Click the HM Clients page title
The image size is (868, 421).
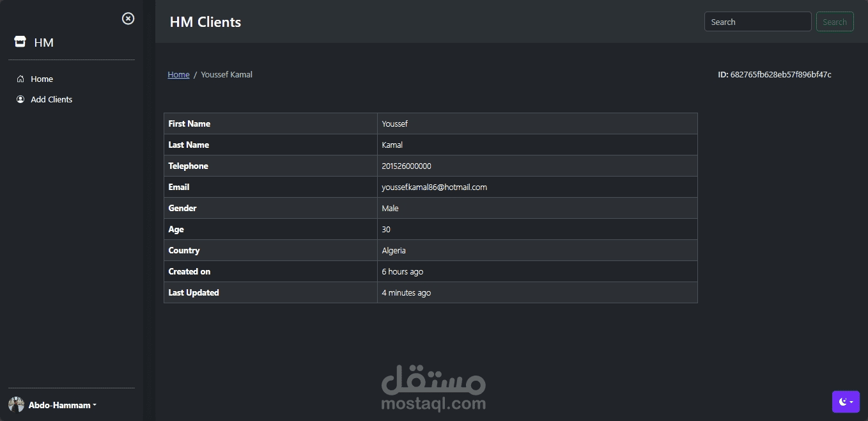point(205,22)
